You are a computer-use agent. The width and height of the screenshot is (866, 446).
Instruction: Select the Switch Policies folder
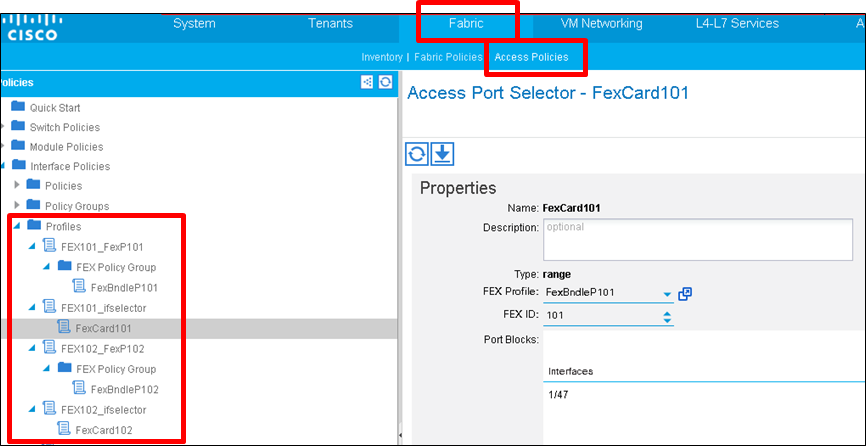pos(65,128)
